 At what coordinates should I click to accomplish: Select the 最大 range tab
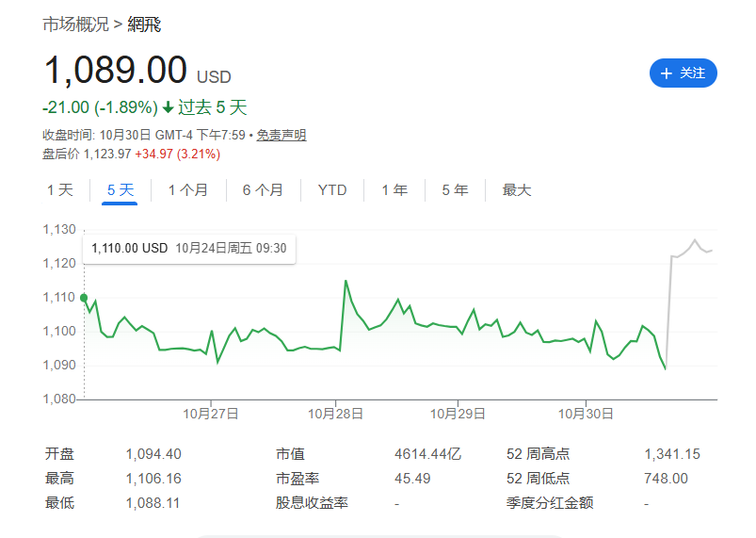517,190
